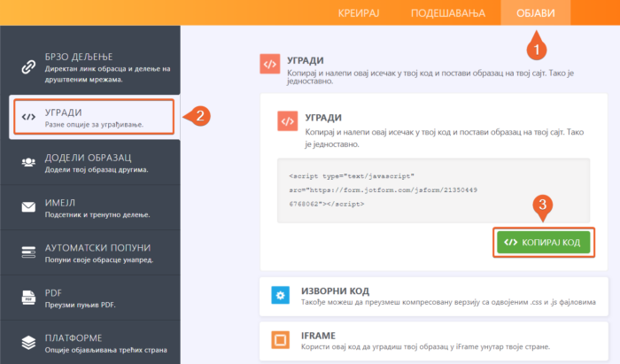This screenshot has height=364, width=620.
Task: Click the orange square IFRAME icon
Action: point(281,340)
